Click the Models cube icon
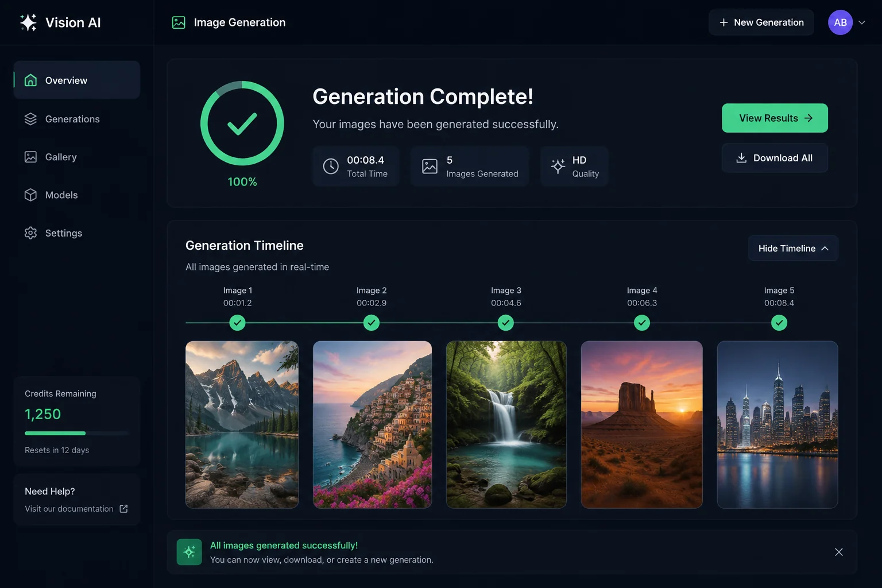This screenshot has height=588, width=882. coord(30,195)
